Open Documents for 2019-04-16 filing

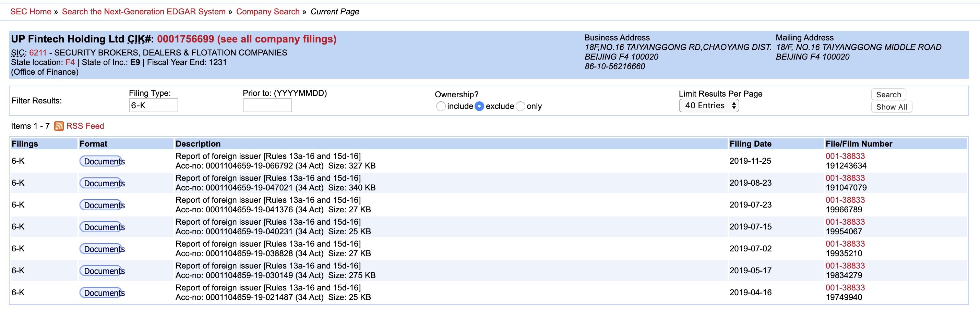pyautogui.click(x=102, y=293)
